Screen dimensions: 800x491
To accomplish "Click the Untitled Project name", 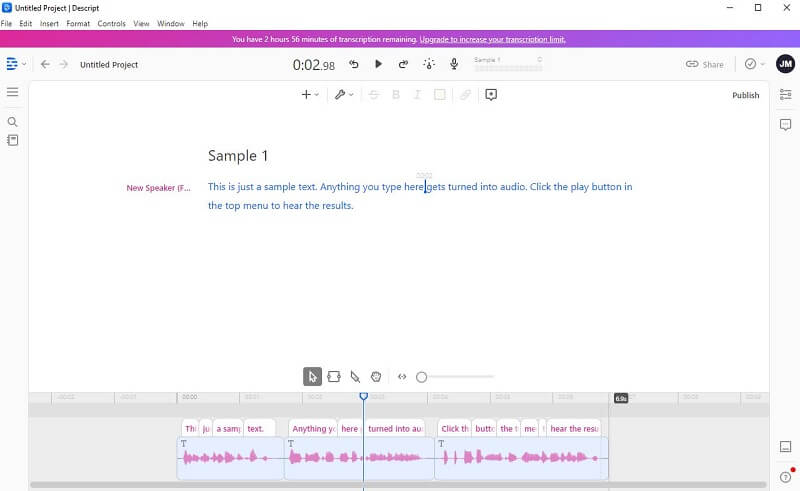I will (x=109, y=65).
